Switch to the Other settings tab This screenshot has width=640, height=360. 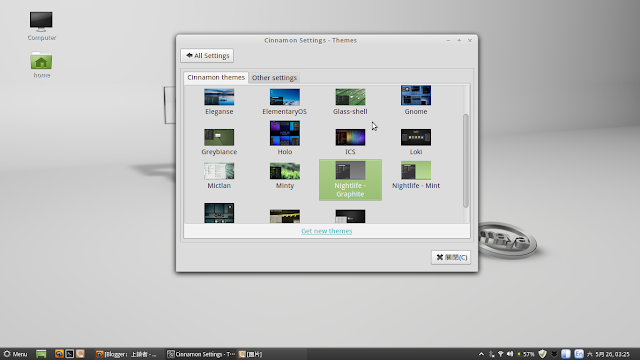click(274, 78)
